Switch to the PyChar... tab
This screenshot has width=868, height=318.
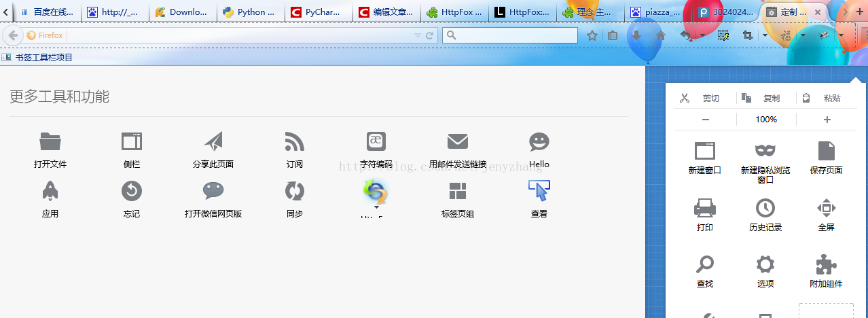pos(319,12)
